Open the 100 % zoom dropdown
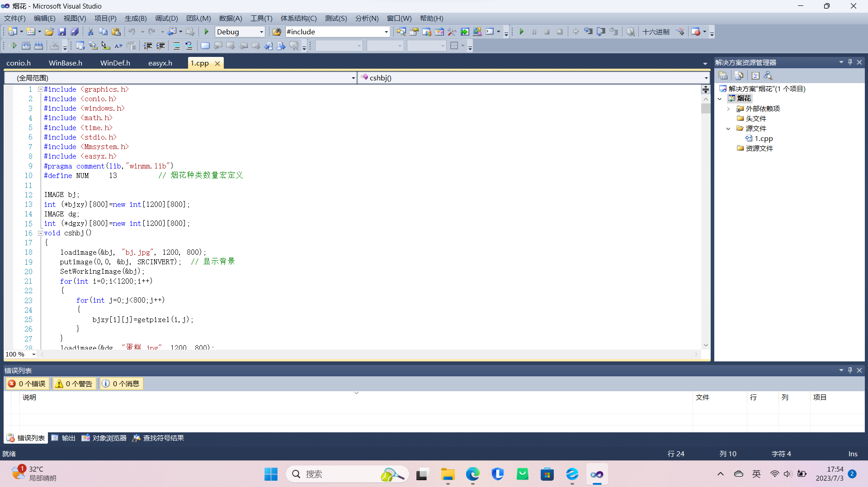The width and height of the screenshot is (868, 487). click(x=34, y=354)
